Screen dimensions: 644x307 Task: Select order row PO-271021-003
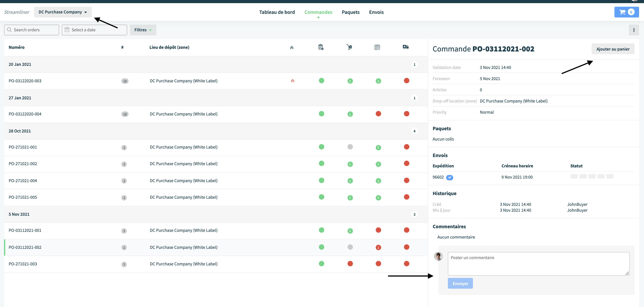point(215,264)
